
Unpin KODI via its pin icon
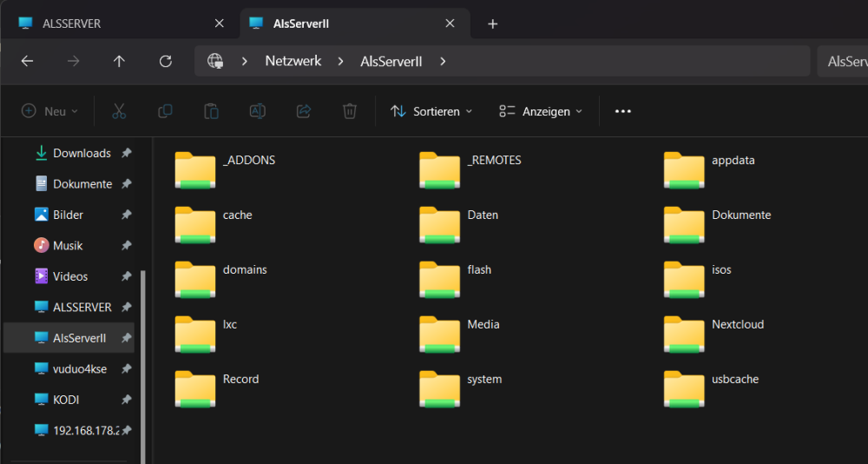[127, 399]
